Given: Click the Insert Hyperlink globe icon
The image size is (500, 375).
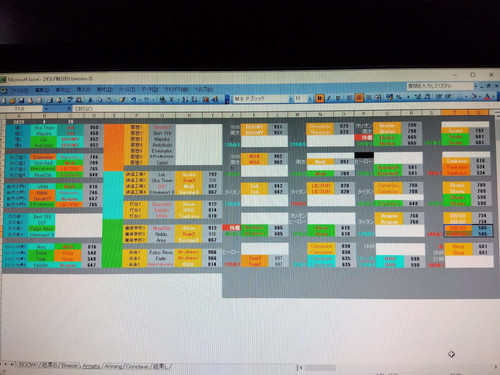Looking at the screenshot, I should coord(162,100).
